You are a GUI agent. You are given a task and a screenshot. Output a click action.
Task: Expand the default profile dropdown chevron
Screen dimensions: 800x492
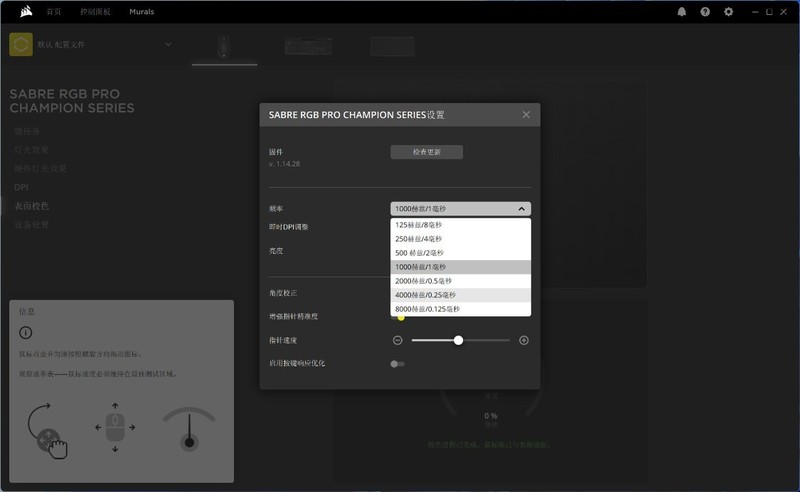[168, 44]
